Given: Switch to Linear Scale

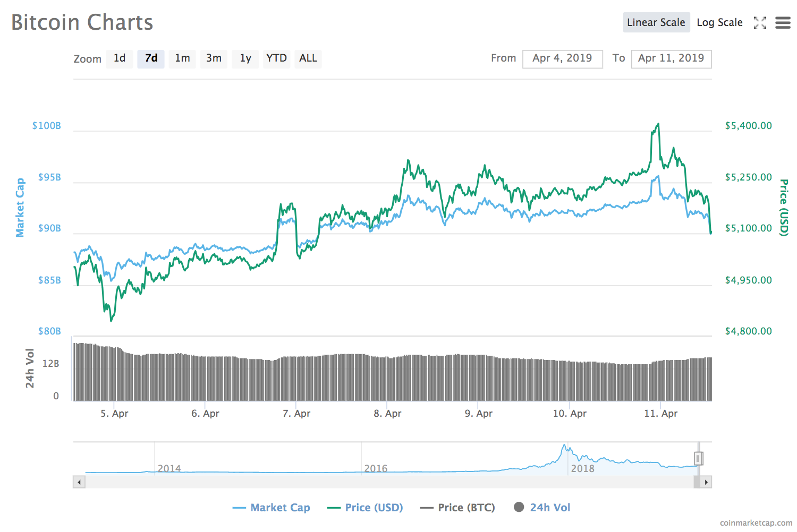Looking at the screenshot, I should [x=656, y=22].
